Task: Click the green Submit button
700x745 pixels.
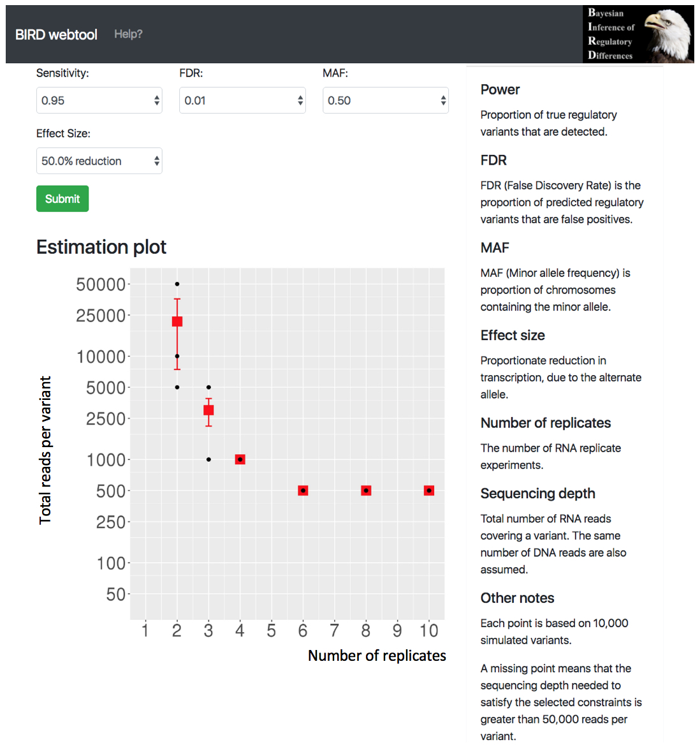Action: (x=62, y=198)
